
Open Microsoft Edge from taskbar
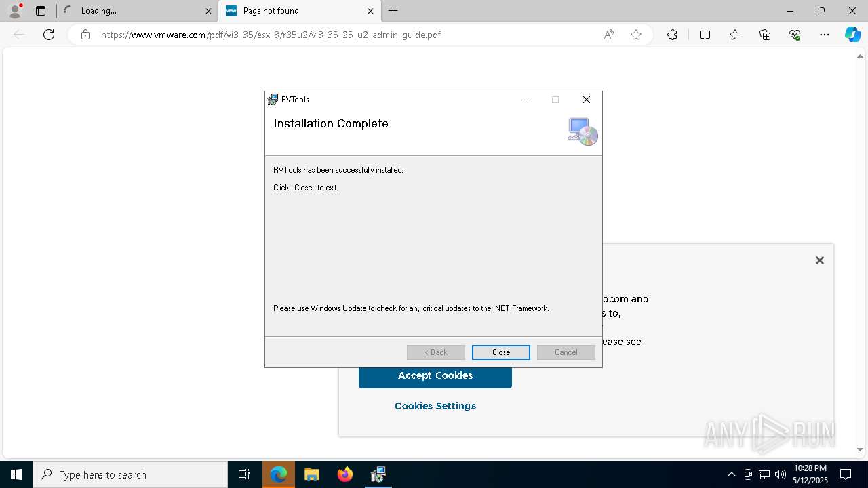[x=279, y=474]
